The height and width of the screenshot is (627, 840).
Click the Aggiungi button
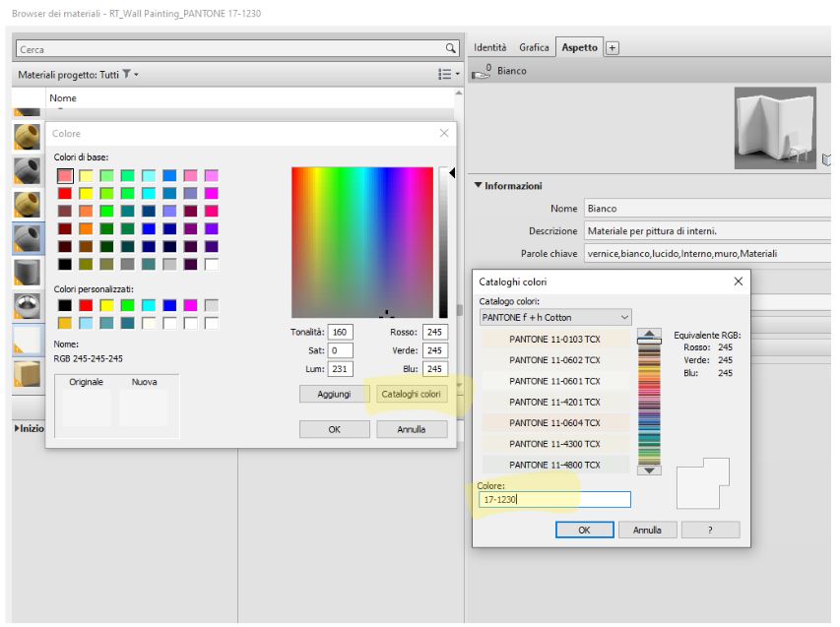tap(334, 394)
